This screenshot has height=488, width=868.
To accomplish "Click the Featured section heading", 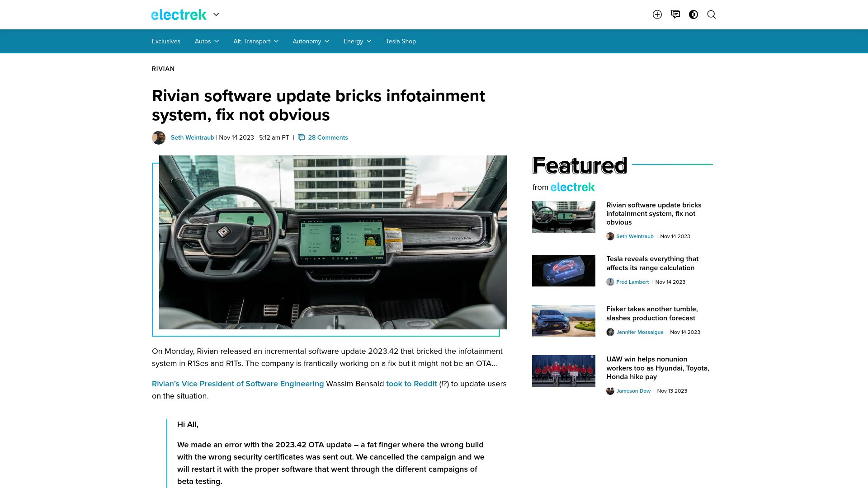I will [x=580, y=165].
